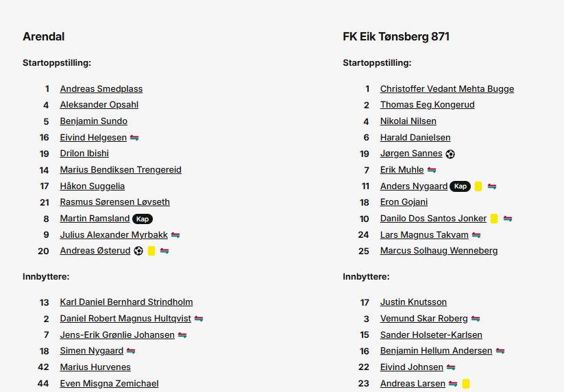Click yellow card beside Anders Nygaard
Screen dimensions: 564x392
point(478,186)
